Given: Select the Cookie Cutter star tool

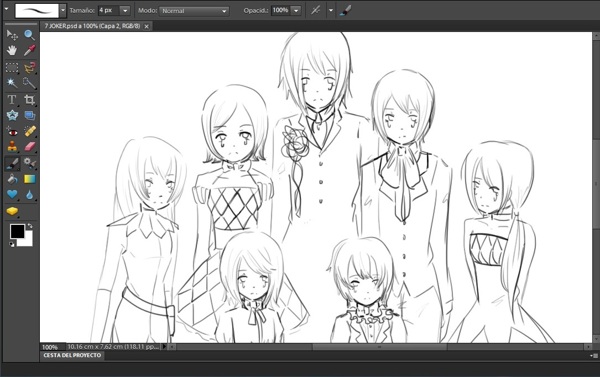Looking at the screenshot, I should point(12,115).
